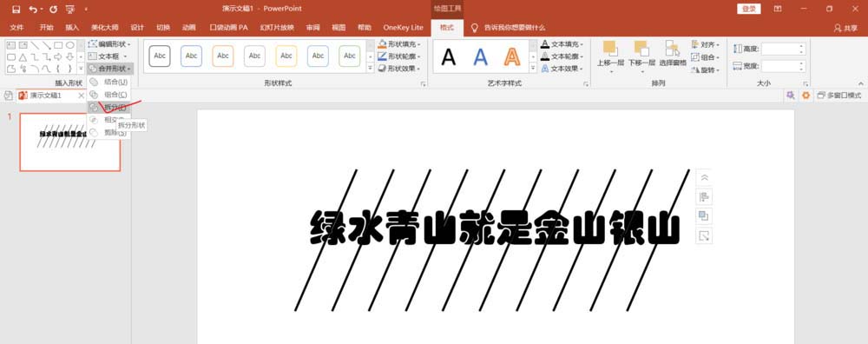Viewport: 868px width, 344px height.
Task: Open the 形状效果 shape effects dropdown
Action: 399,68
